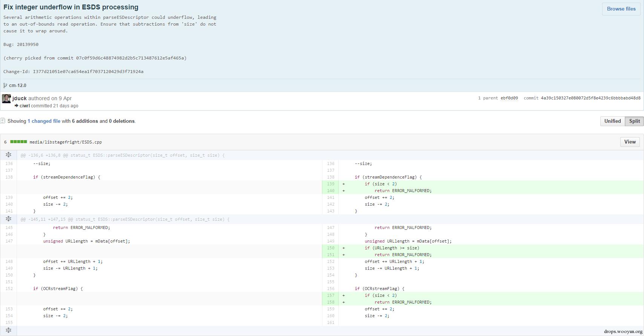Open ciwrl committer profile
The image size is (644, 336).
pos(25,106)
